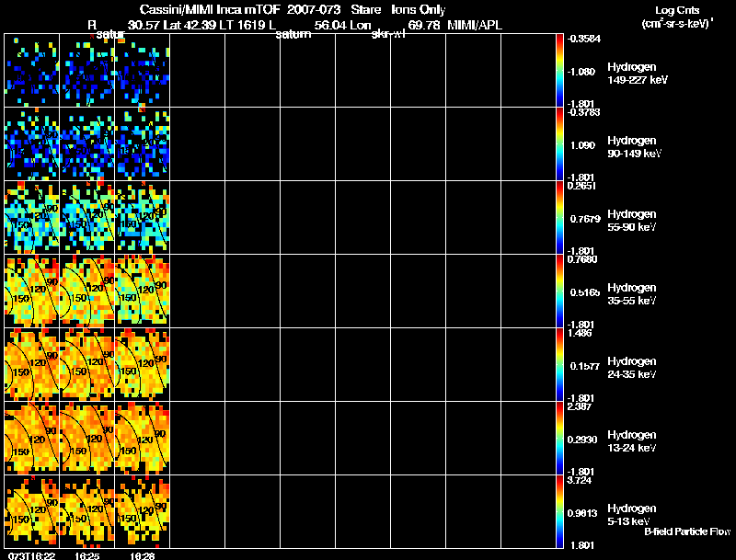Click the '1.486' color scale value
Screen dimensions: 736x560
(x=580, y=333)
